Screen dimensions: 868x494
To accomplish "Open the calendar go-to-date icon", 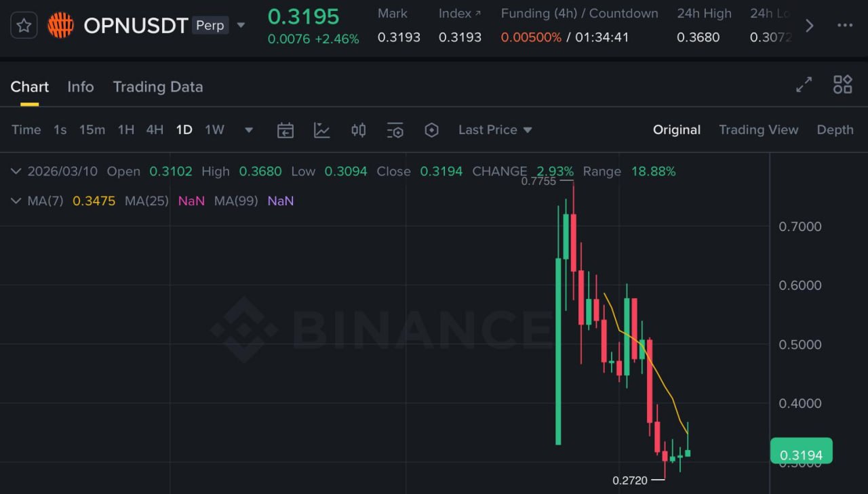I will tap(285, 130).
